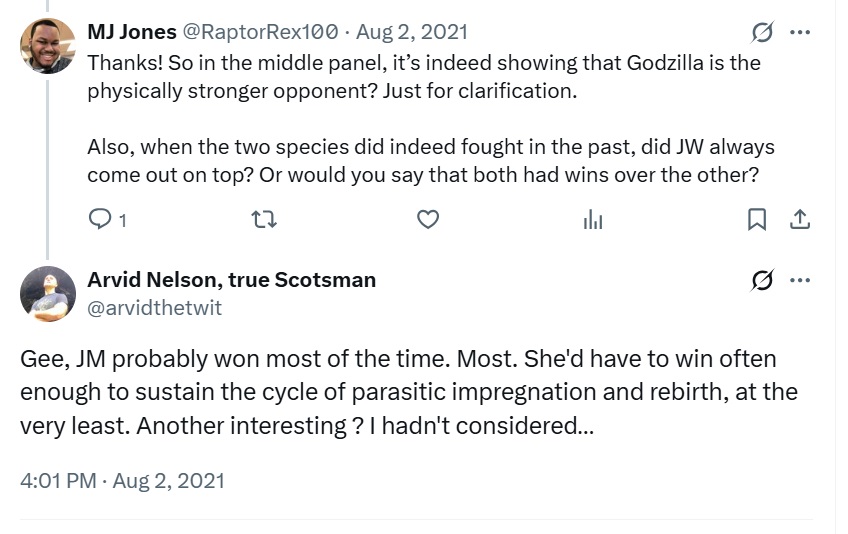Screen dimensions: 848x534
Task: Open more options for MJ Jones's tweet
Action: pos(800,33)
